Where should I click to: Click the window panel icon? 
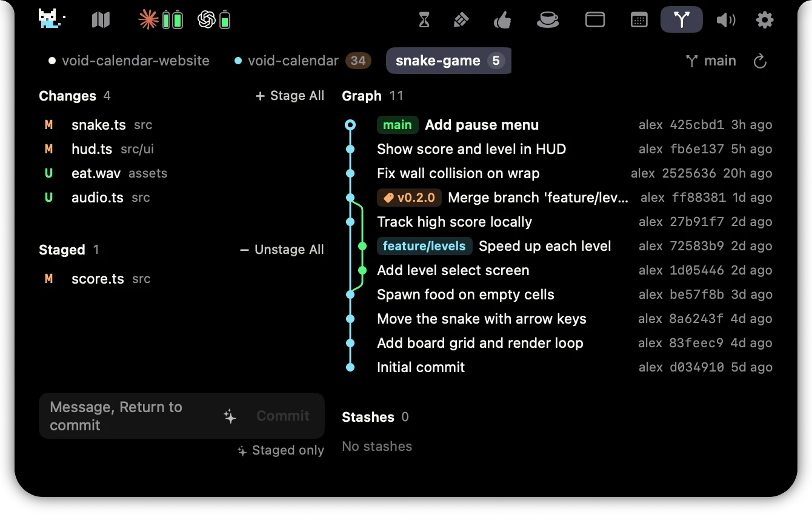point(595,20)
